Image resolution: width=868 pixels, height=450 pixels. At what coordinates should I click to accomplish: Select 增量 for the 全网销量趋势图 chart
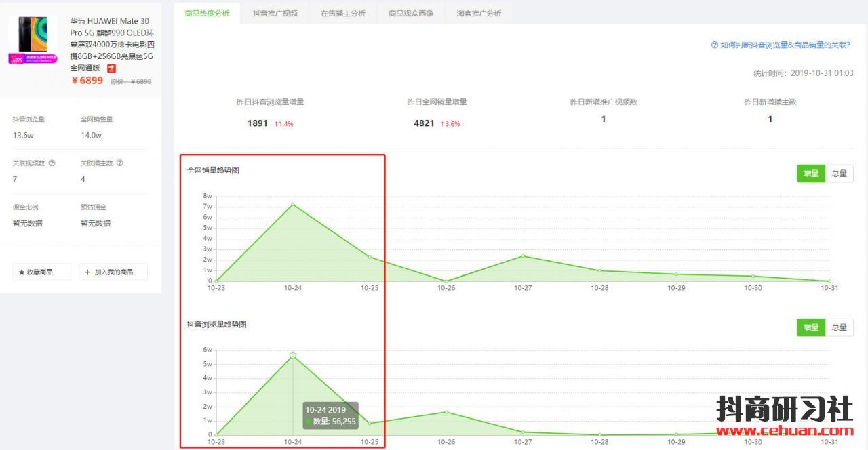pos(810,173)
